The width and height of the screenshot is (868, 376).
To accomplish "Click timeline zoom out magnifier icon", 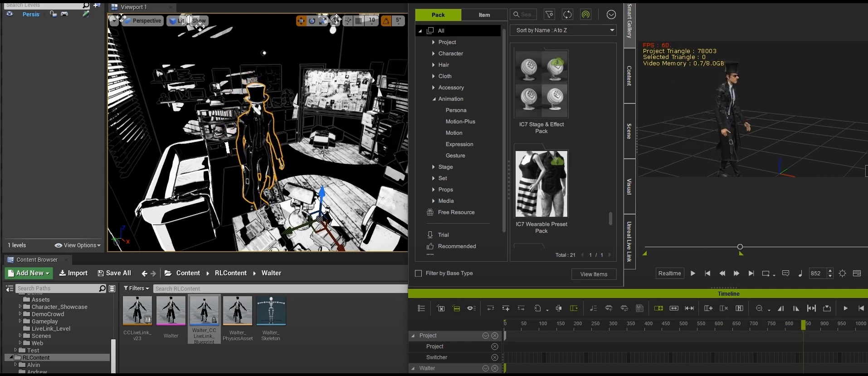I will [759, 308].
